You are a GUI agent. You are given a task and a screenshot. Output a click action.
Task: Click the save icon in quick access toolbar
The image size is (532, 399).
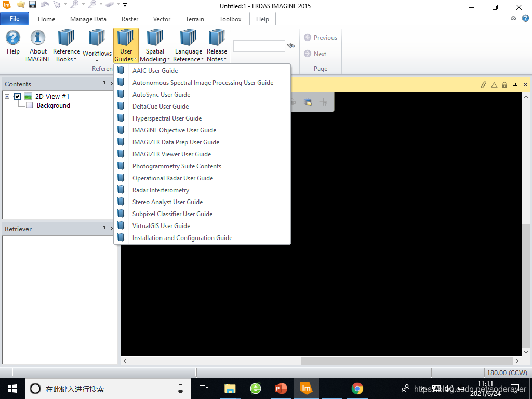[x=32, y=5]
